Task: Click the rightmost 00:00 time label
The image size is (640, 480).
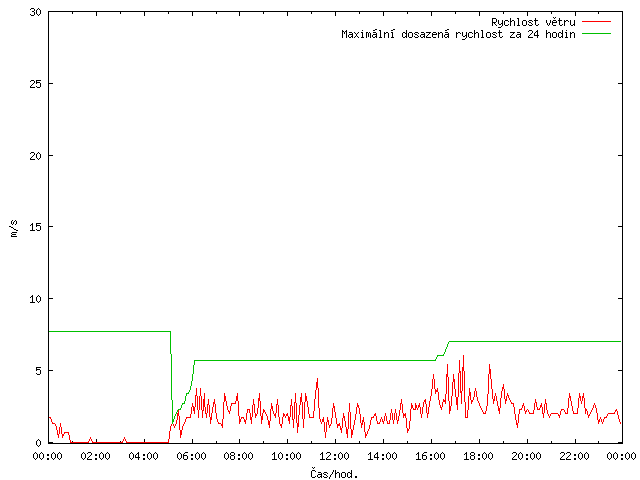Action: click(x=622, y=456)
